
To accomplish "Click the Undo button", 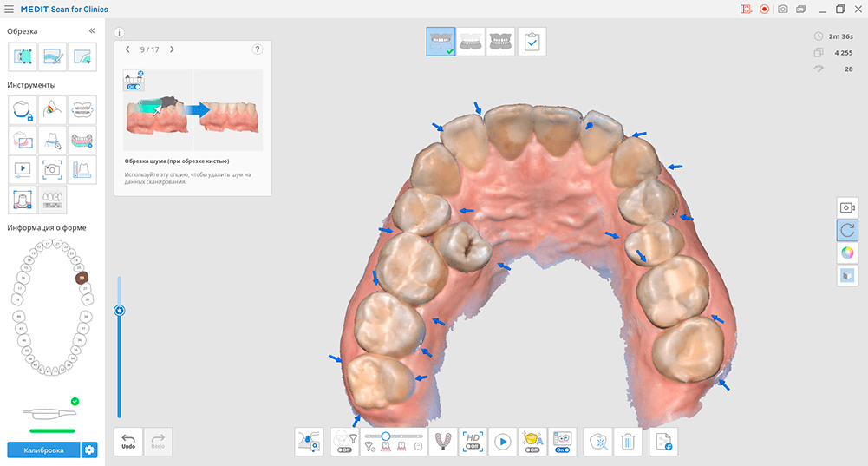I will tap(128, 442).
